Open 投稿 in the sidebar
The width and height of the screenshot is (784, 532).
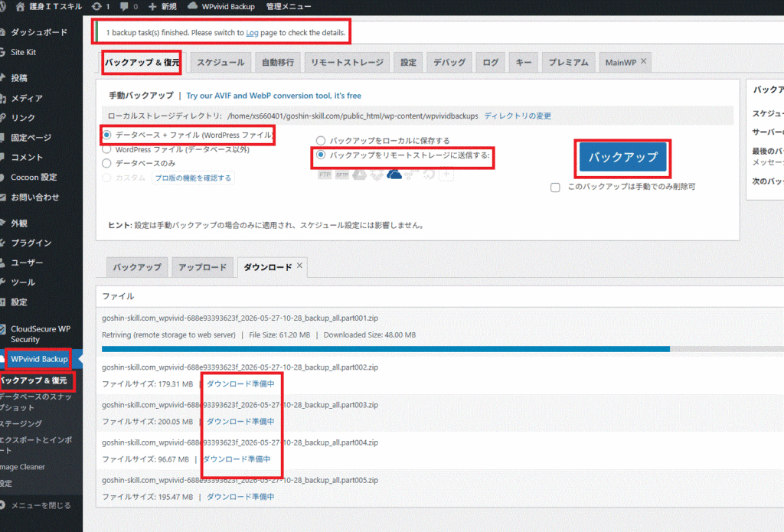pos(19,78)
